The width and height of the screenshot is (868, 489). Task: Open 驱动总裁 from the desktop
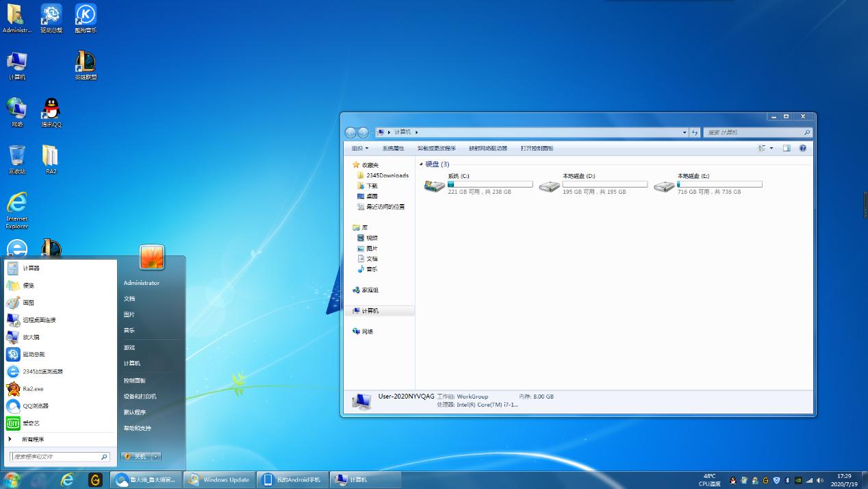click(x=51, y=15)
